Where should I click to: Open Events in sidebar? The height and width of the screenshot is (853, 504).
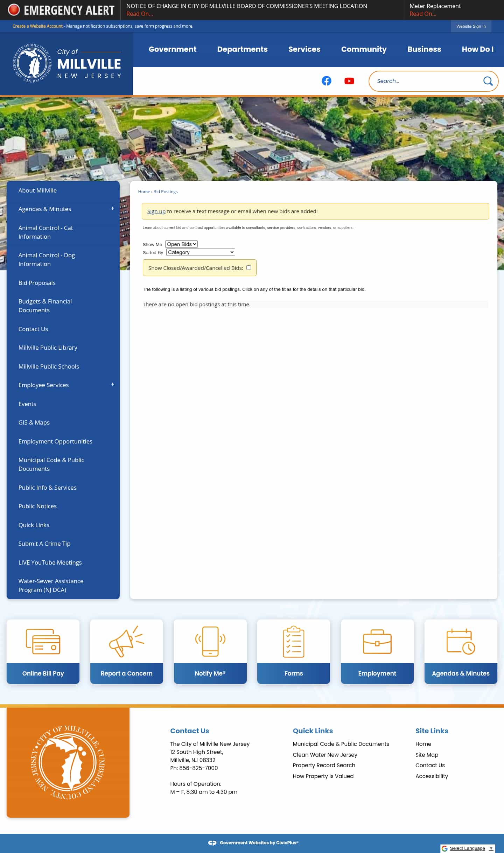click(x=27, y=404)
